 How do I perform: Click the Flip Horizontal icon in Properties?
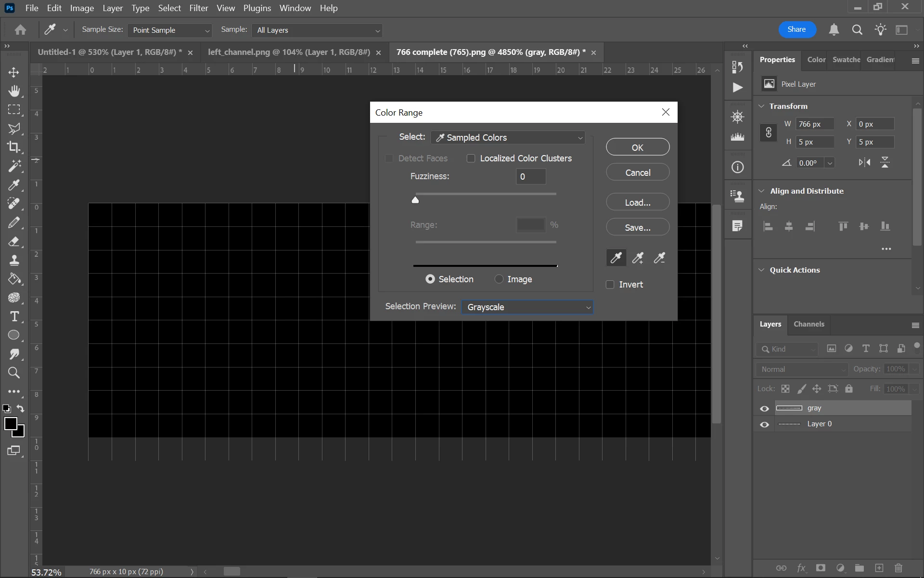(864, 163)
